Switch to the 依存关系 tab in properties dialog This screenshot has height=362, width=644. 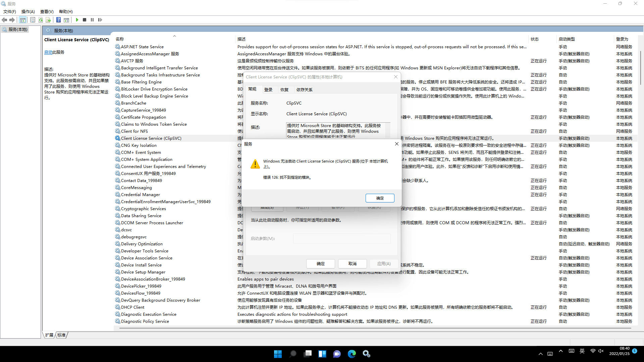[x=305, y=90]
